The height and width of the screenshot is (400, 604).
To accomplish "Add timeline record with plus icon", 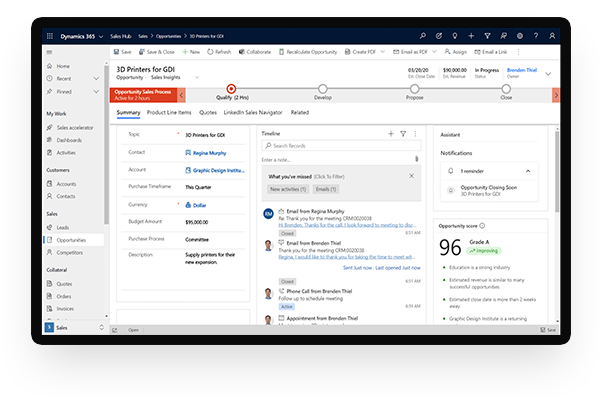I will [391, 134].
